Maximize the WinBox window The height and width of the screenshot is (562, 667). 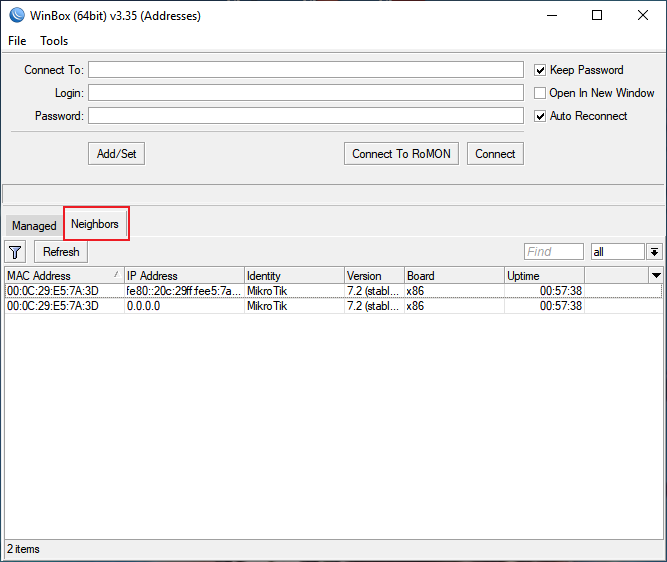point(597,16)
